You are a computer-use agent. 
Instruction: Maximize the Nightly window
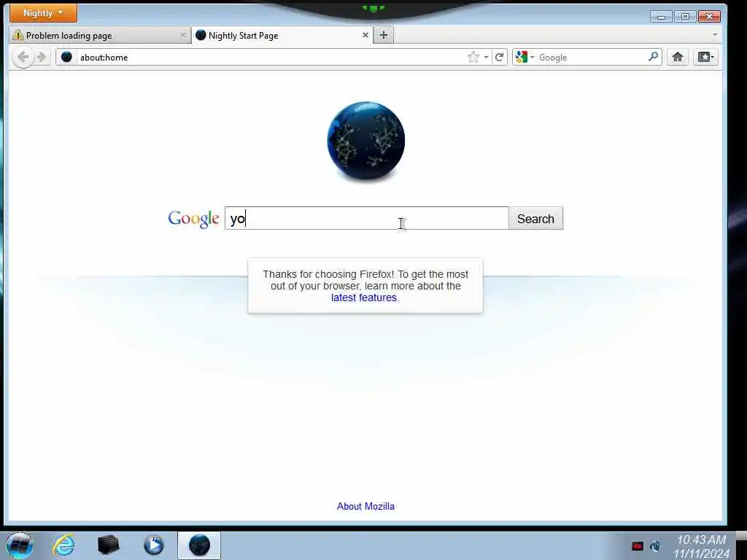(x=685, y=17)
